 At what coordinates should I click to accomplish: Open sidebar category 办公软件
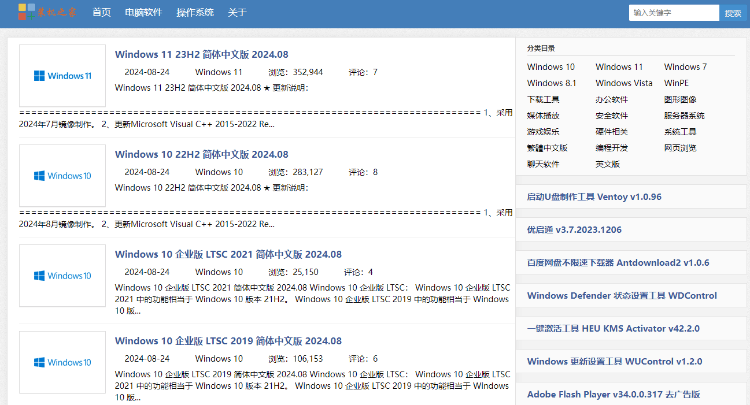click(611, 99)
